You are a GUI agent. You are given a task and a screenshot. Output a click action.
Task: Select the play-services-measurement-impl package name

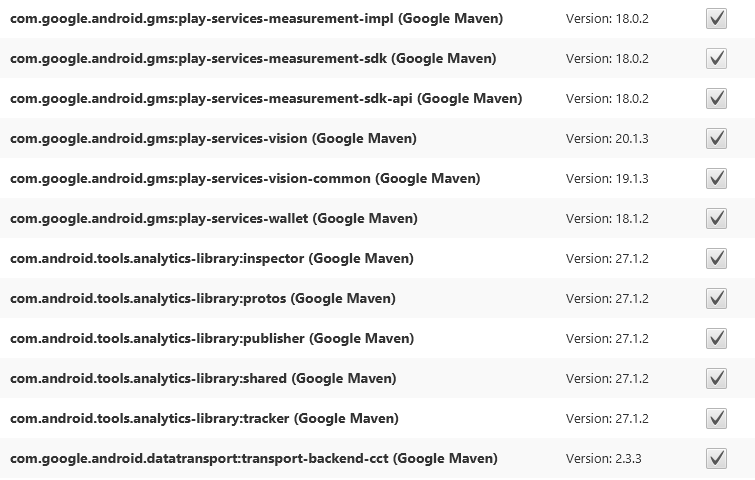(257, 19)
